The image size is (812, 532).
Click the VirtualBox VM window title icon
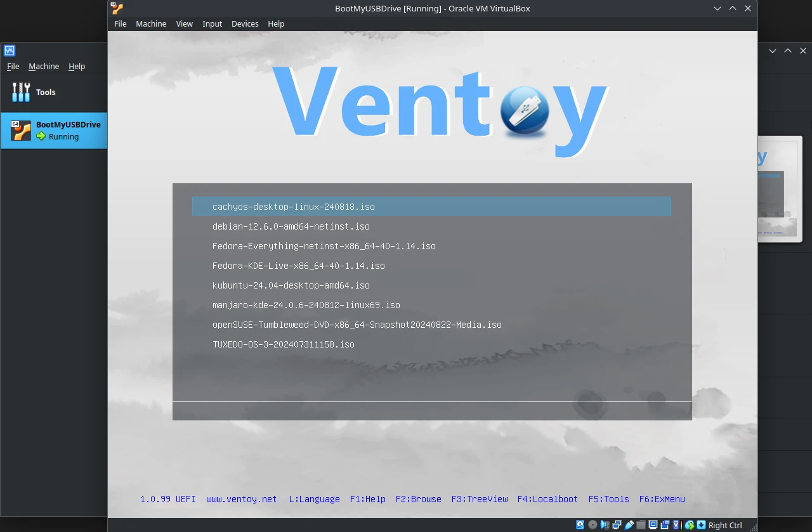tap(117, 8)
